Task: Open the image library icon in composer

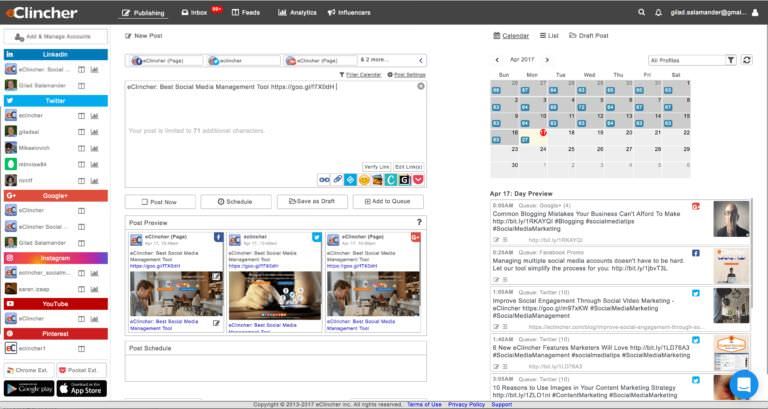Action: (x=377, y=180)
